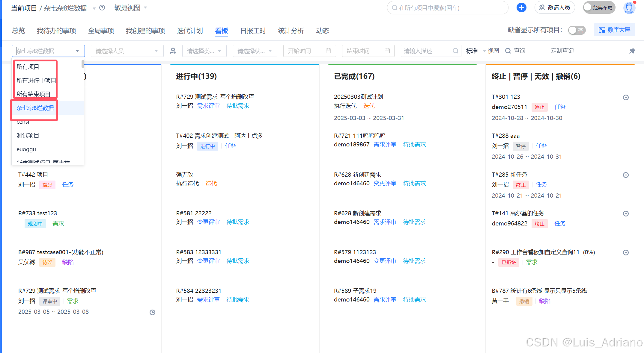The image size is (644, 353).
Task: Open the 请选择人员 dropdown
Action: (x=127, y=51)
